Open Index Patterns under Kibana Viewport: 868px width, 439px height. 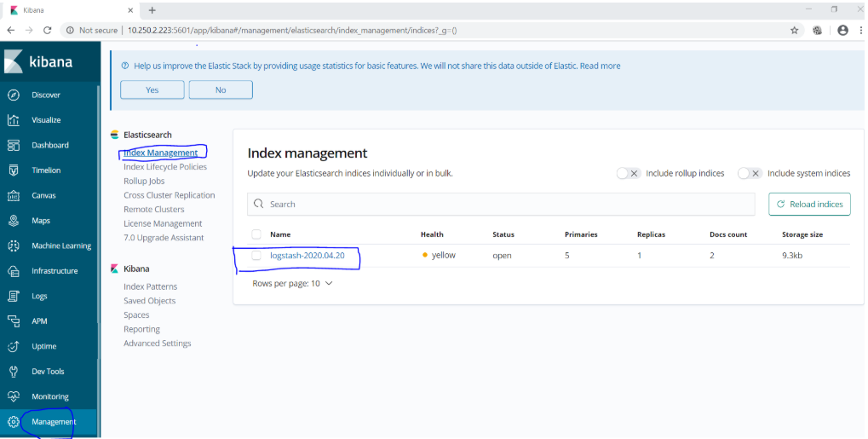click(x=150, y=286)
